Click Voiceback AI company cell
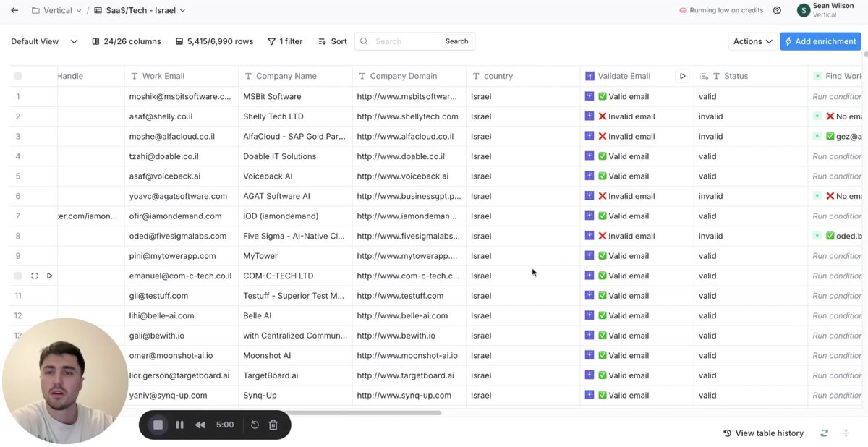This screenshot has width=868, height=447. [295, 176]
